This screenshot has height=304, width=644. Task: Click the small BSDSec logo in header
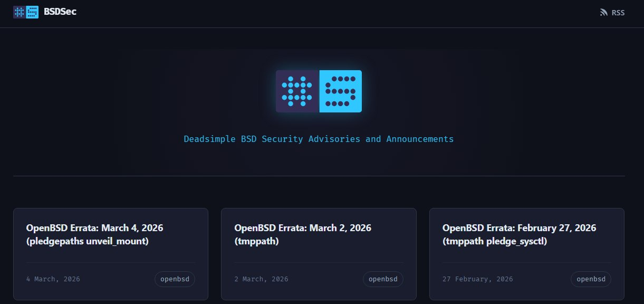coord(26,12)
